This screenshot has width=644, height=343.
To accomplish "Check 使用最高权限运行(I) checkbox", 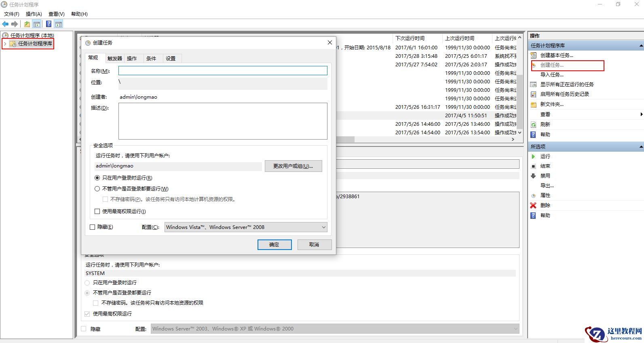I will tap(97, 211).
